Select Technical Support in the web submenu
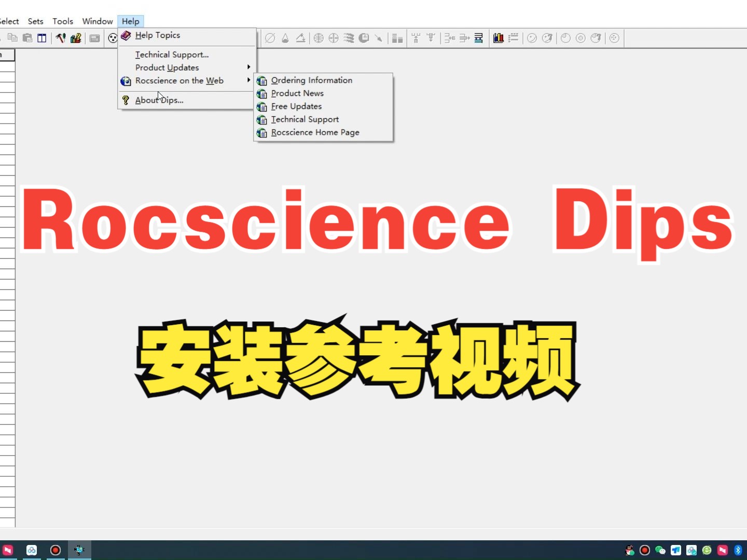The height and width of the screenshot is (560, 747). pyautogui.click(x=323, y=119)
